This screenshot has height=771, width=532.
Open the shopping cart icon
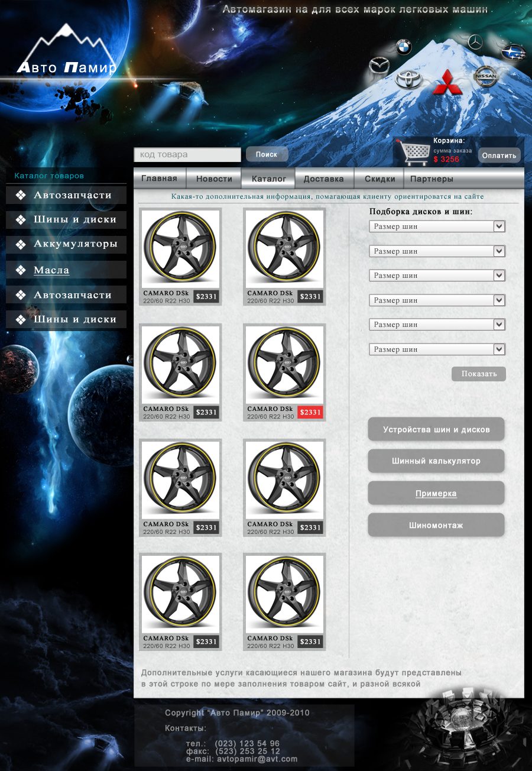[413, 152]
